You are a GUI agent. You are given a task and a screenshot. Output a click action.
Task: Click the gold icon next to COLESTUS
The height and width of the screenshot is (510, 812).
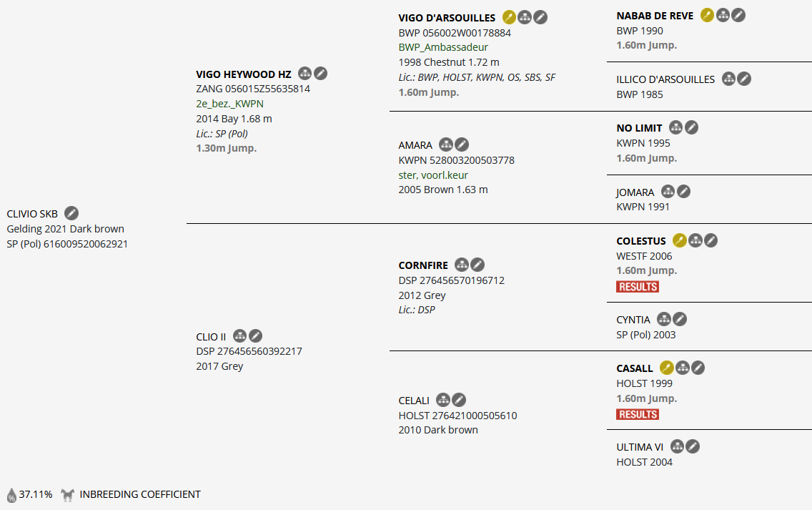pos(680,241)
